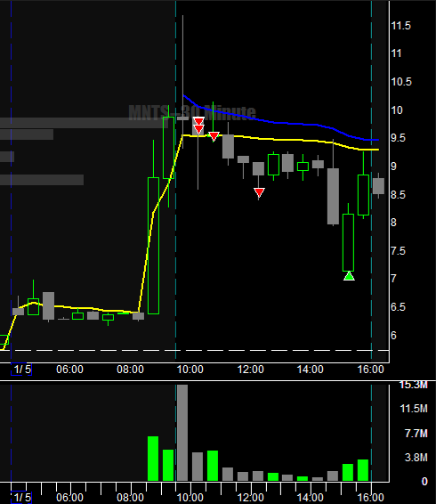Click 14:00 on the price chart time axis
436x504 pixels.
click(311, 370)
